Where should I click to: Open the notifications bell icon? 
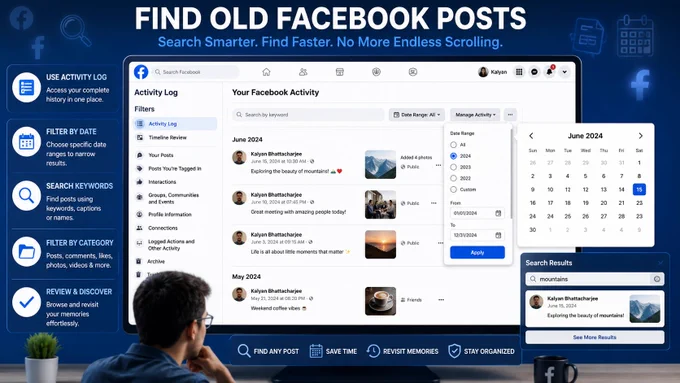(549, 72)
